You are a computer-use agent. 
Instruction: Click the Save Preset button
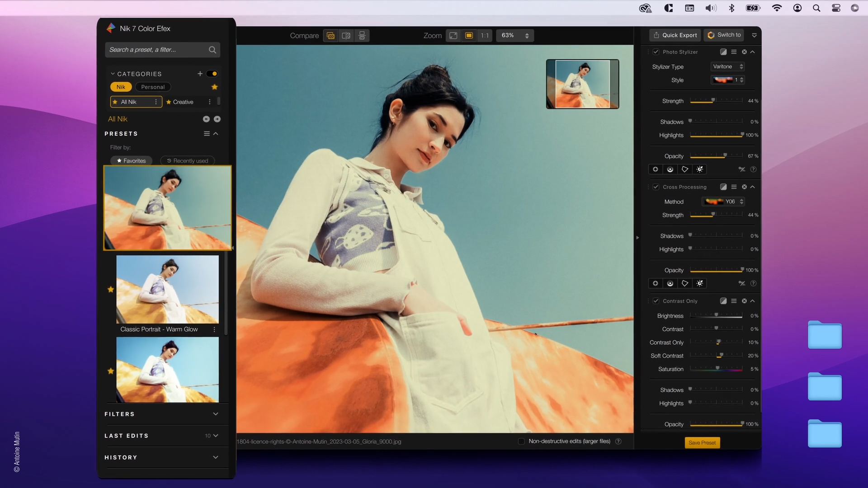(702, 443)
